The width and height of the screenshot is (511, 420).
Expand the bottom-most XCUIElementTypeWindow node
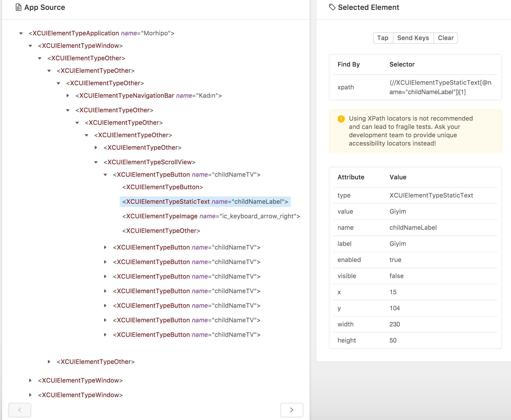(x=30, y=395)
